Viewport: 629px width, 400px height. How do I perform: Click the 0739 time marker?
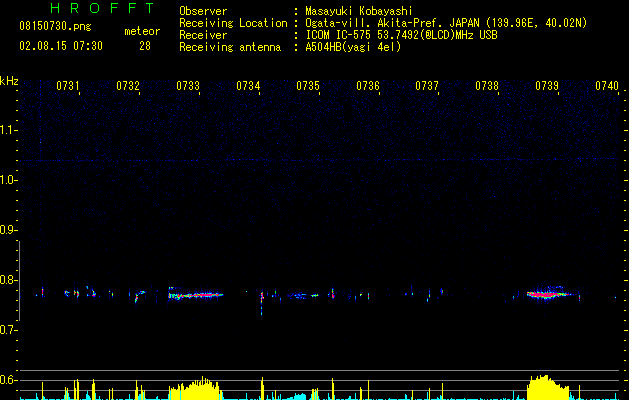tap(547, 86)
